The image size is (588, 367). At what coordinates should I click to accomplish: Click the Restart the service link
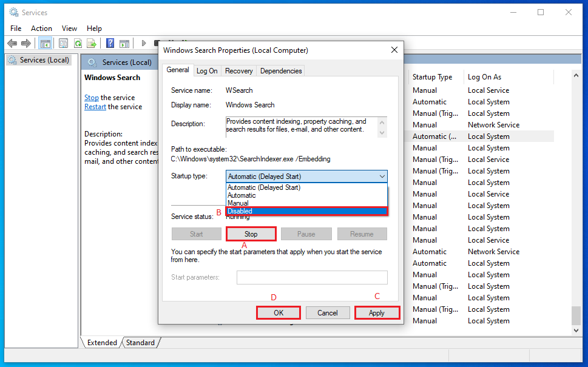[95, 107]
